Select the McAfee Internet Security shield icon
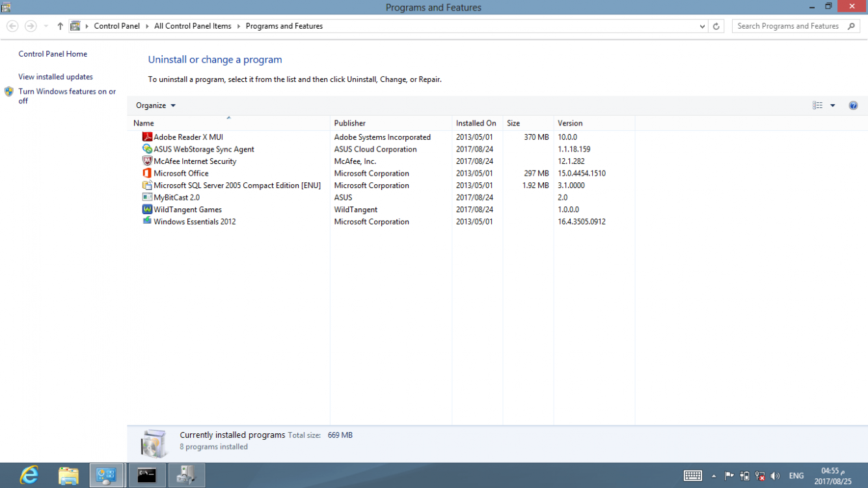Screen dimensions: 868x488 pyautogui.click(x=147, y=161)
